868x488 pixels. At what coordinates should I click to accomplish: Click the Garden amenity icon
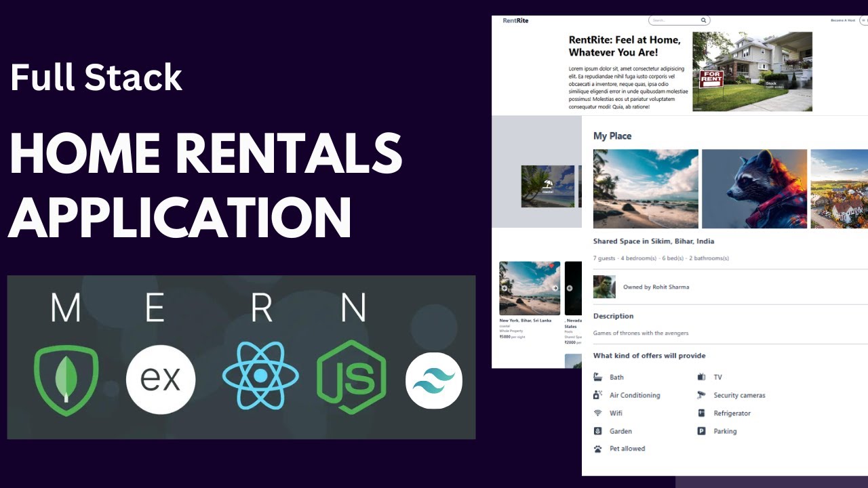597,431
